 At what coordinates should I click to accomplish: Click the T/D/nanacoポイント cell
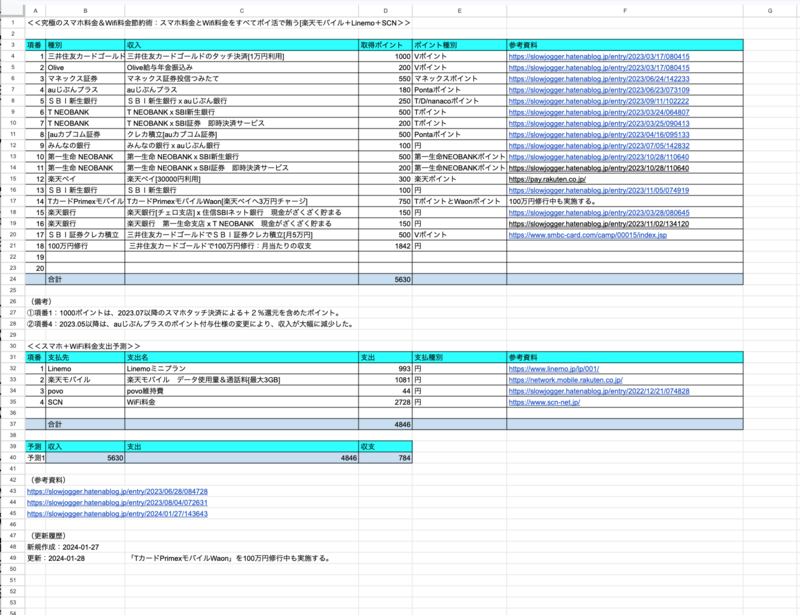[459, 101]
